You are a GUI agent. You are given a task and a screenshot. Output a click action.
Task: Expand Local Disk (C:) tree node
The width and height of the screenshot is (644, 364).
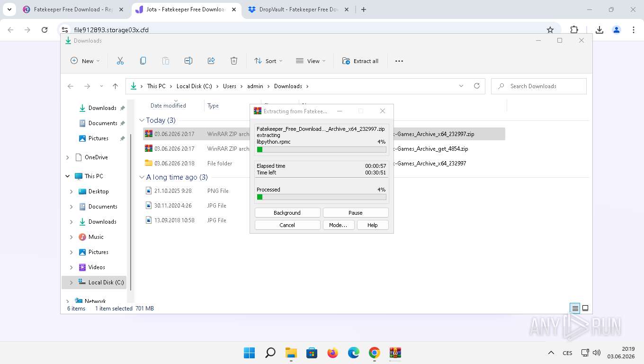(x=72, y=282)
